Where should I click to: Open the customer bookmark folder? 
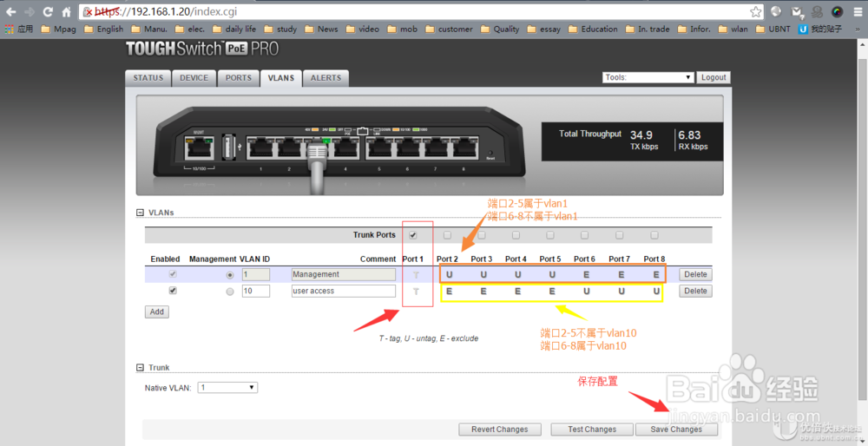(x=449, y=29)
